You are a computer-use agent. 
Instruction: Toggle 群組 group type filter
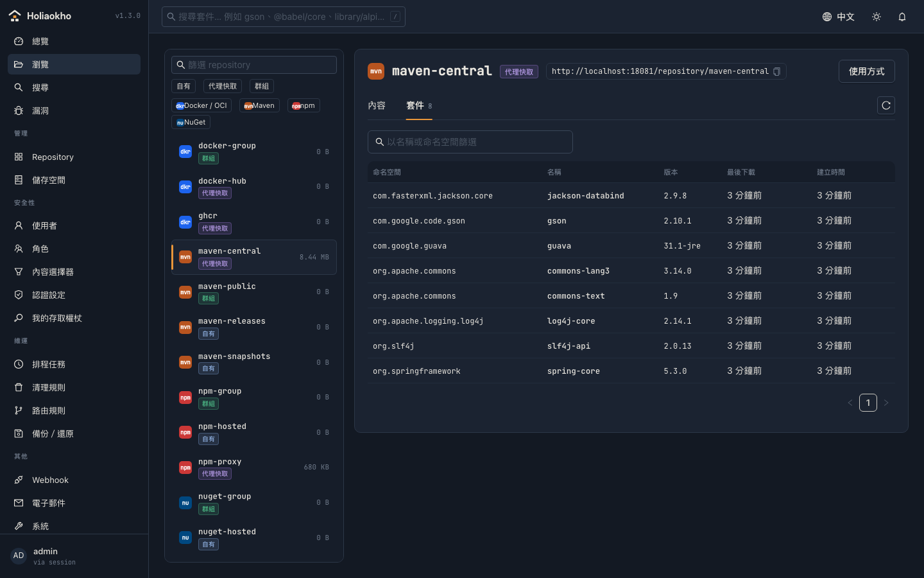[262, 86]
